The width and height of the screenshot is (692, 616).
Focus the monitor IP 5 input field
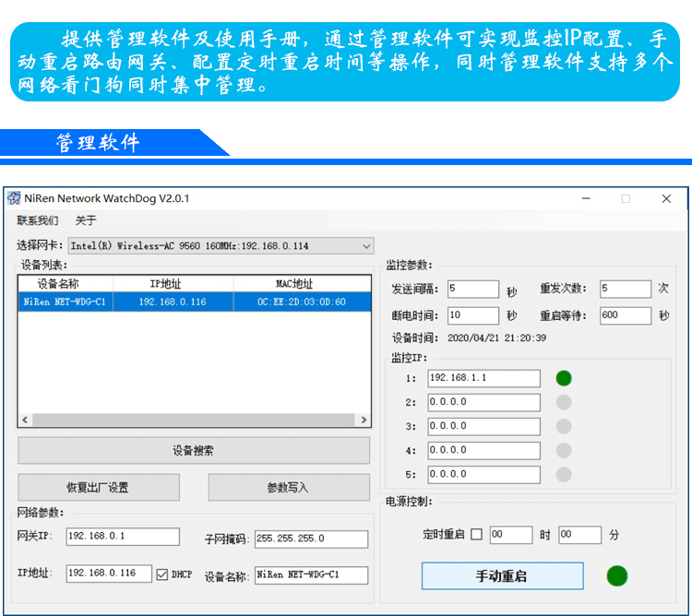483,475
